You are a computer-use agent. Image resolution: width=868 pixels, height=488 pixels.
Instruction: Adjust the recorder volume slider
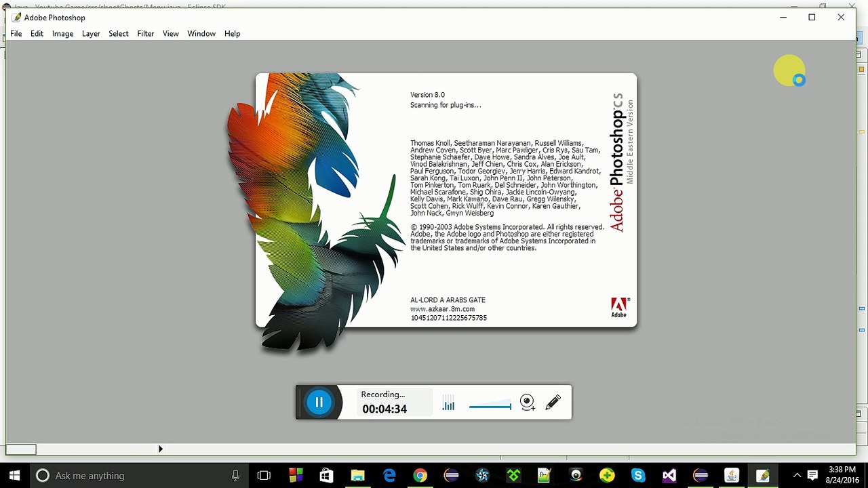[x=490, y=406]
